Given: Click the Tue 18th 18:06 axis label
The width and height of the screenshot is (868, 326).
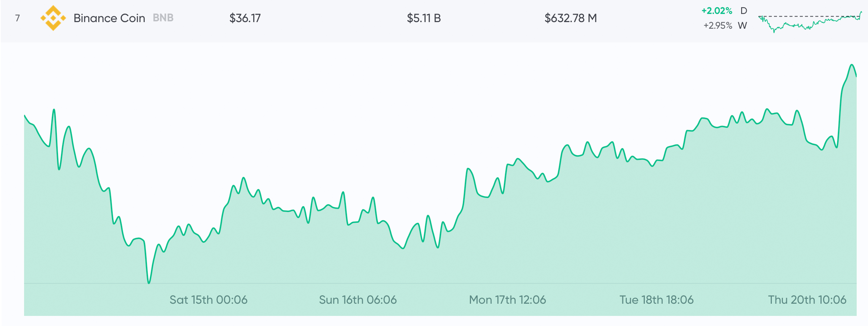Looking at the screenshot, I should (656, 300).
